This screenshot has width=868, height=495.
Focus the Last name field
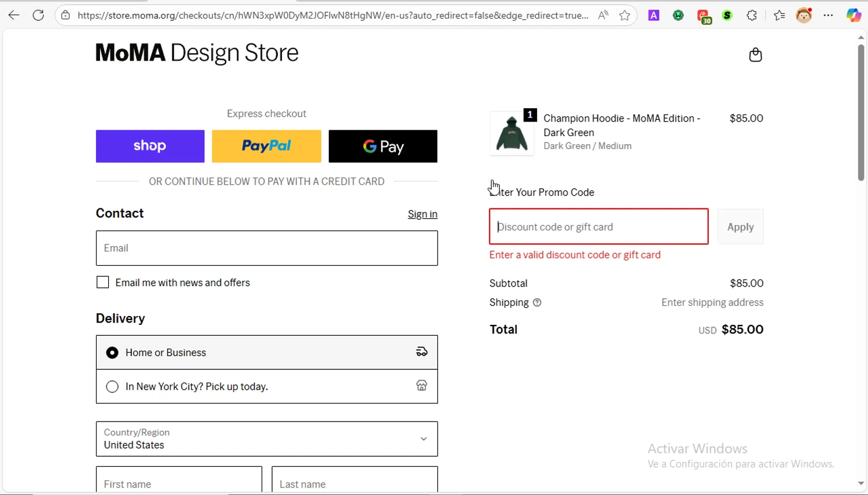pos(355,481)
